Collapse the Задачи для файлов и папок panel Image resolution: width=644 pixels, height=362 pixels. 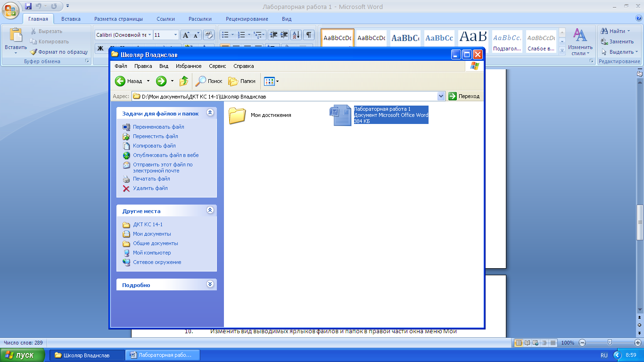(x=210, y=113)
